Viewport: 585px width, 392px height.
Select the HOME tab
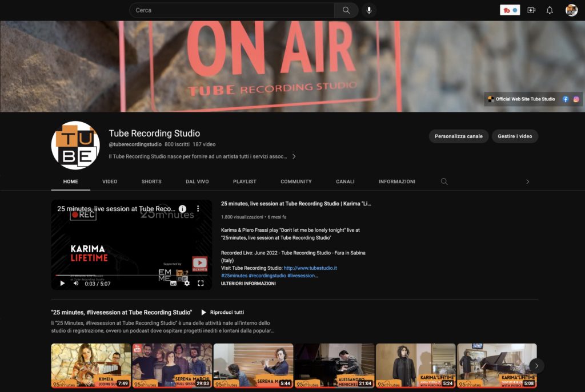(70, 181)
